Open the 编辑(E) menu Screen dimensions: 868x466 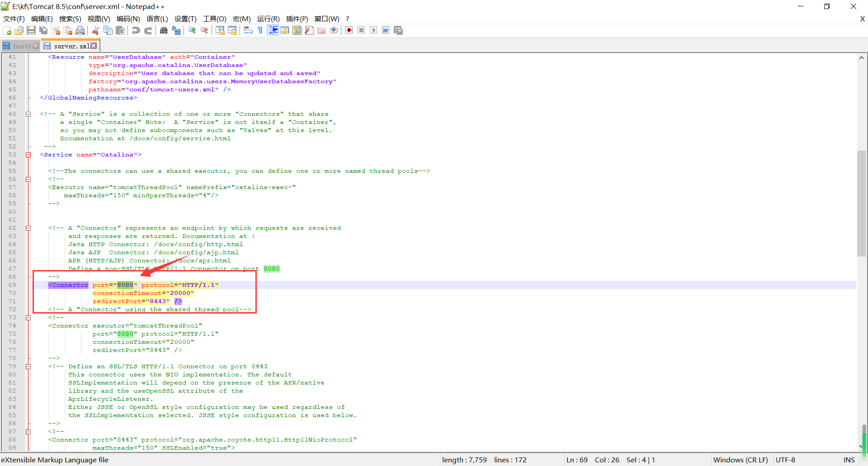click(42, 19)
